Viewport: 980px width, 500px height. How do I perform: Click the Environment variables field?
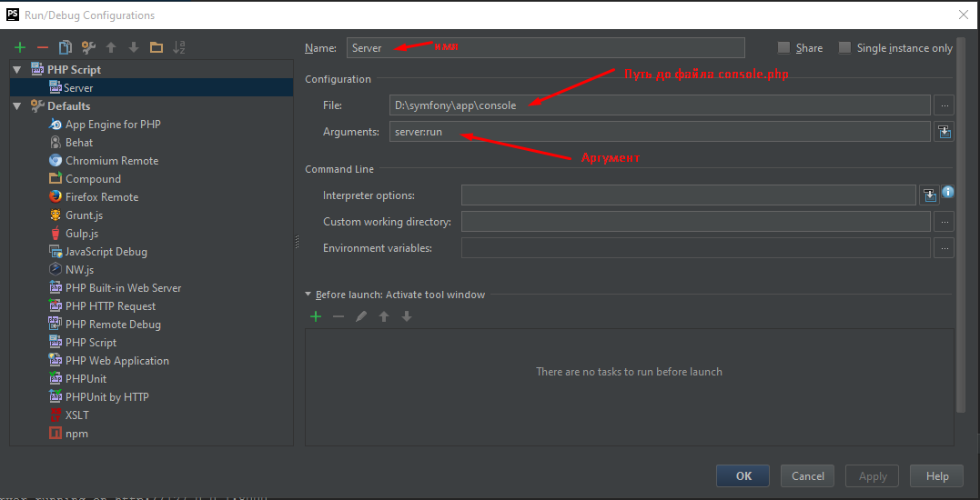695,248
